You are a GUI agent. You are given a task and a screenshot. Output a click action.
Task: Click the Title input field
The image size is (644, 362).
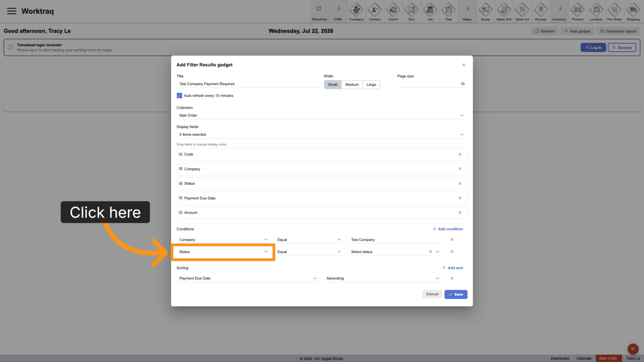[248, 84]
